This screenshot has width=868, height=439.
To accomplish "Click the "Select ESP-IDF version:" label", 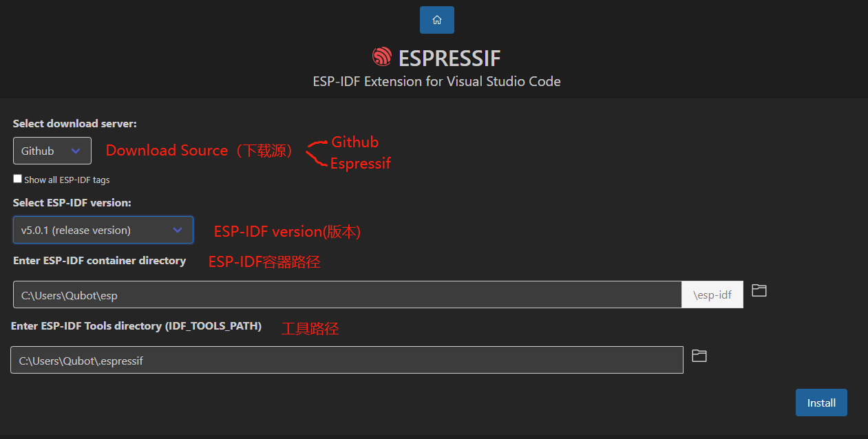I will click(x=72, y=203).
